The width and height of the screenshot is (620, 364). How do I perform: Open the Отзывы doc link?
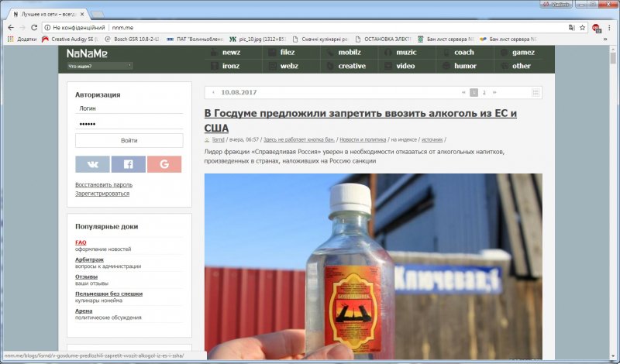(x=86, y=276)
